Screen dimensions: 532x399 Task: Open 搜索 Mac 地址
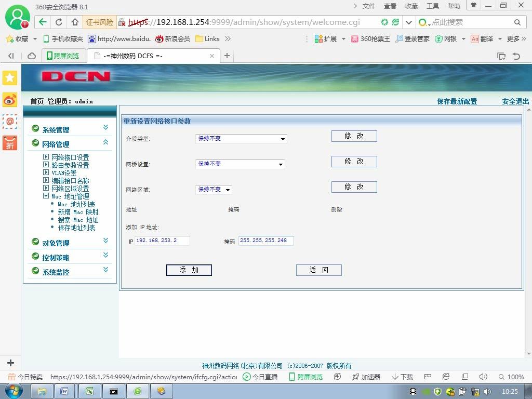tap(78, 220)
